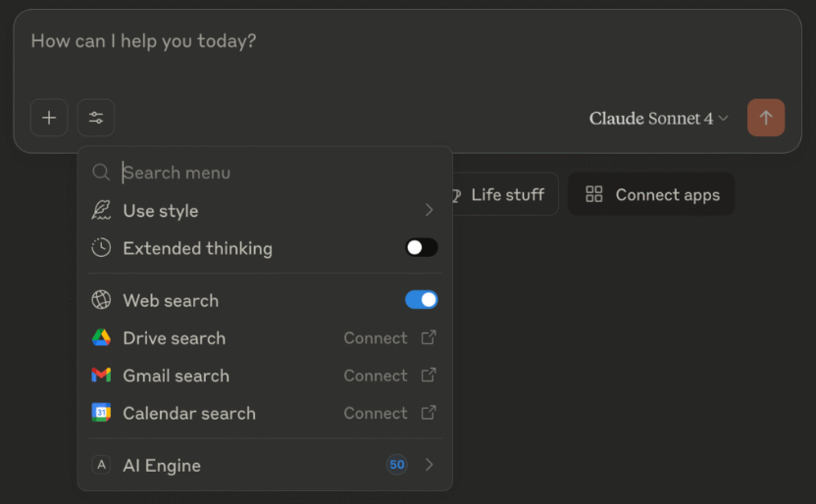The height and width of the screenshot is (504, 816).
Task: Click external link icon beside Gmail Connect
Action: tap(429, 376)
